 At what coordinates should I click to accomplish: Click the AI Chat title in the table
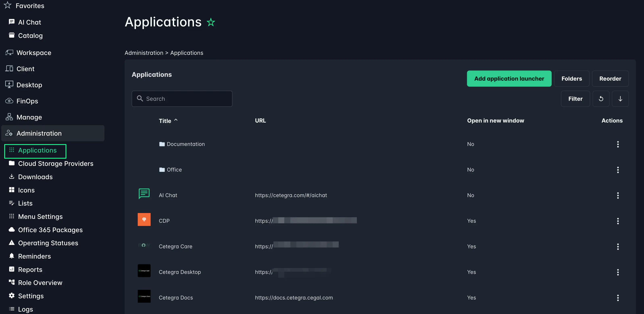pos(168,195)
